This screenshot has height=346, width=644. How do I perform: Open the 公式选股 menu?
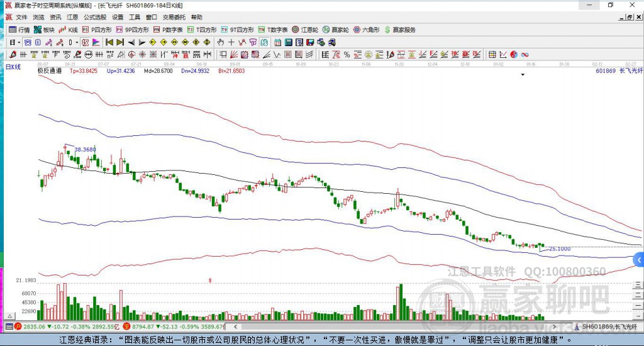(95, 17)
